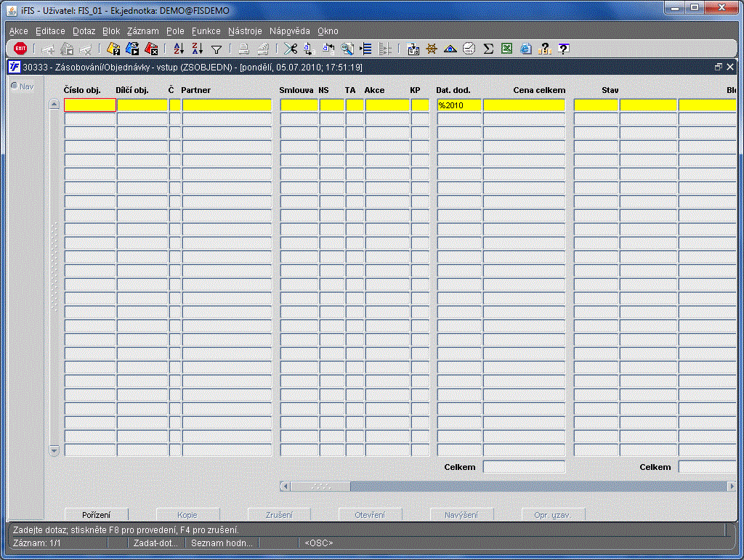
Task: Click the Zrušení button
Action: point(279,514)
